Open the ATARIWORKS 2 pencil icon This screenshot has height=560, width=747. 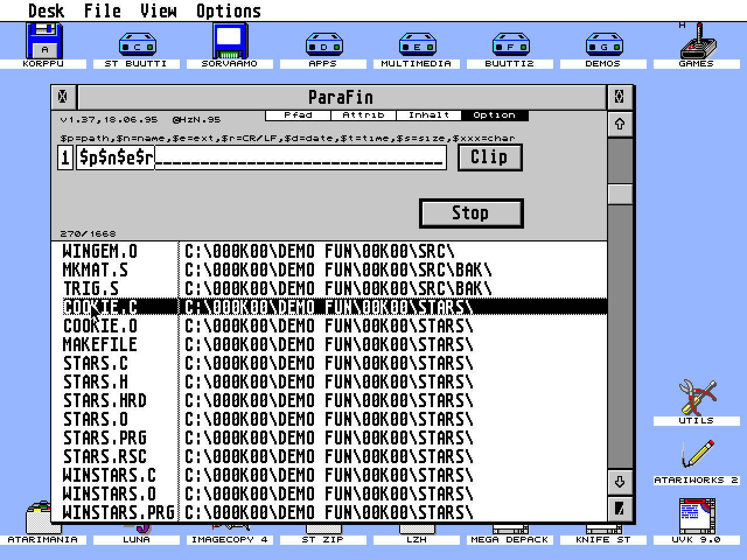(x=696, y=455)
